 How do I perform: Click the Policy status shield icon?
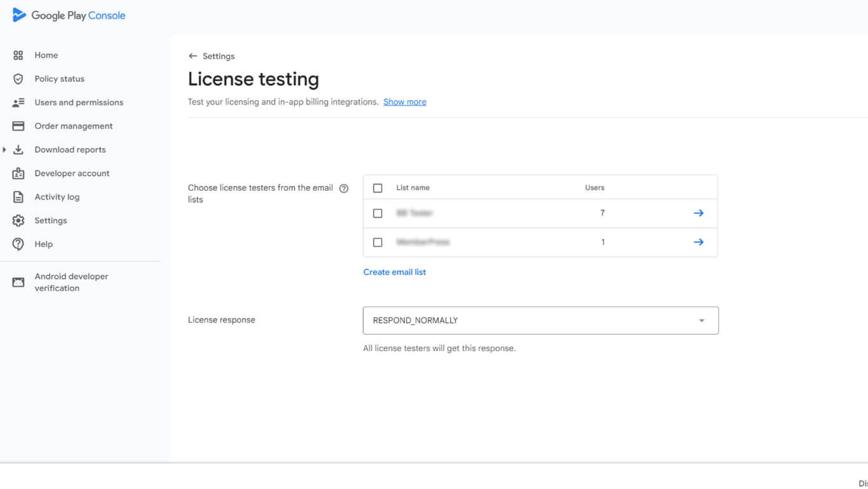coord(18,79)
